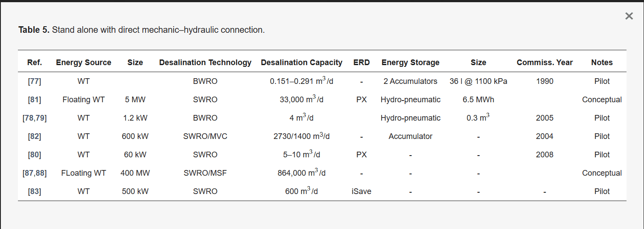Screen dimensions: 644x229
Task: Click the iSave cell in ERD column
Action: pos(362,191)
